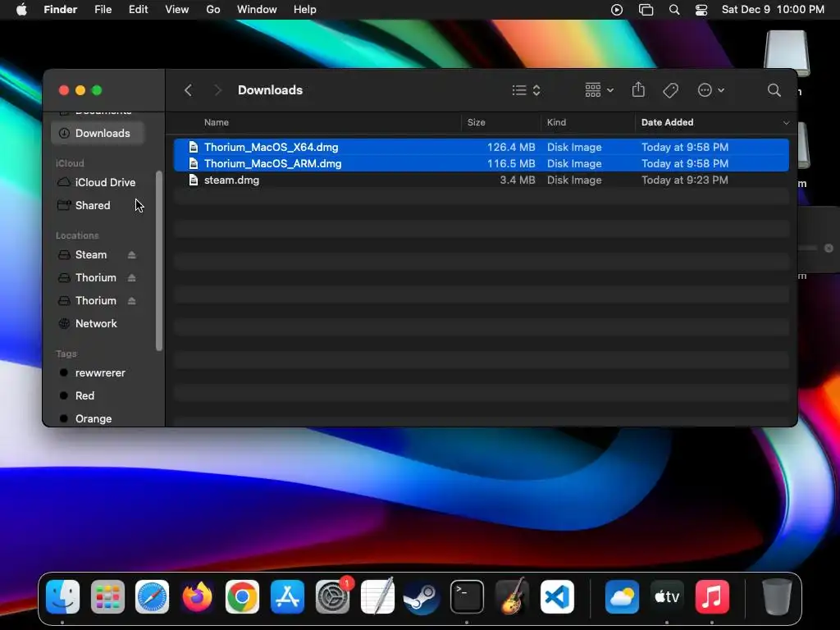This screenshot has height=630, width=840.
Task: Select Downloads in the sidebar
Action: click(98, 134)
